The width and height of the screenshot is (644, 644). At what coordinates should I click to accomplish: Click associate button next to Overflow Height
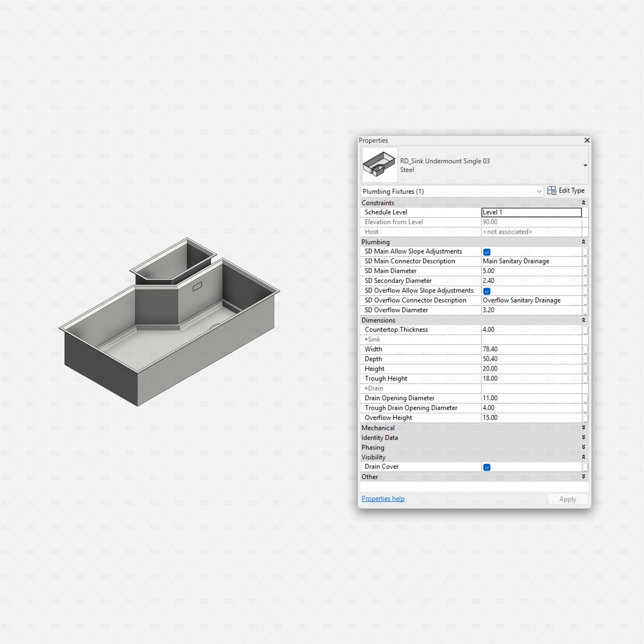click(x=586, y=418)
